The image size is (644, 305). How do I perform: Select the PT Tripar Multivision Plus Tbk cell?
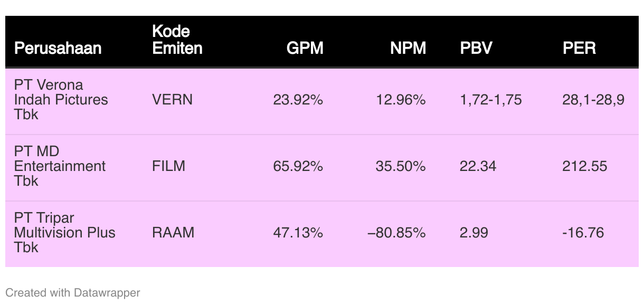pyautogui.click(x=64, y=233)
